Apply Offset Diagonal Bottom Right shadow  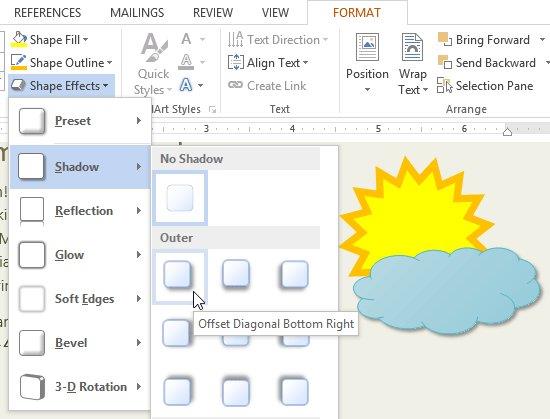point(180,277)
